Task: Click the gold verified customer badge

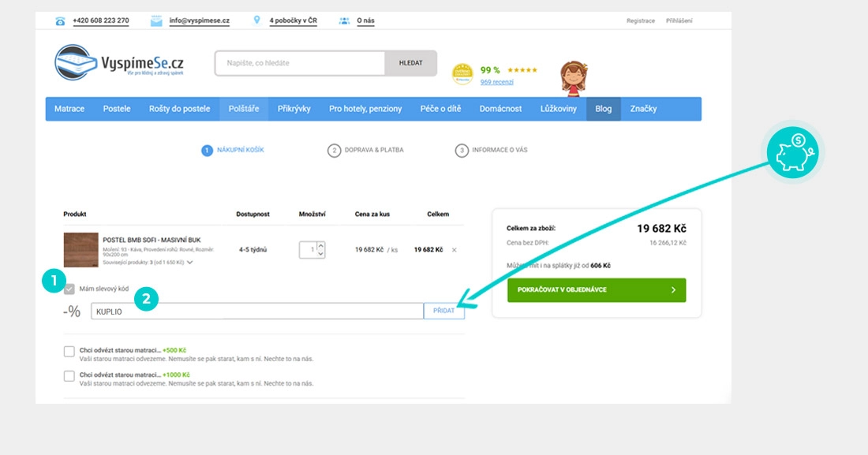Action: 462,74
